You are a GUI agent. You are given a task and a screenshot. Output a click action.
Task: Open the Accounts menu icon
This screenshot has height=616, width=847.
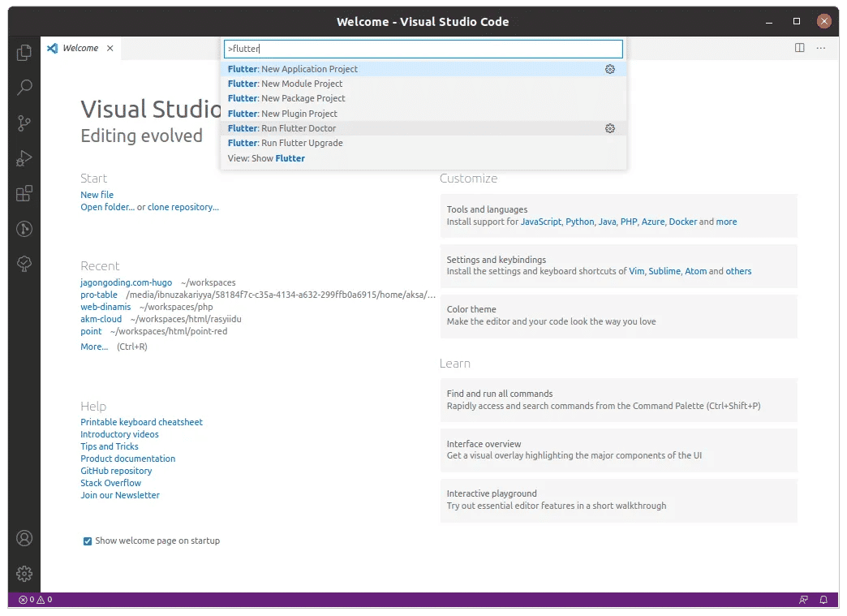[x=24, y=538]
